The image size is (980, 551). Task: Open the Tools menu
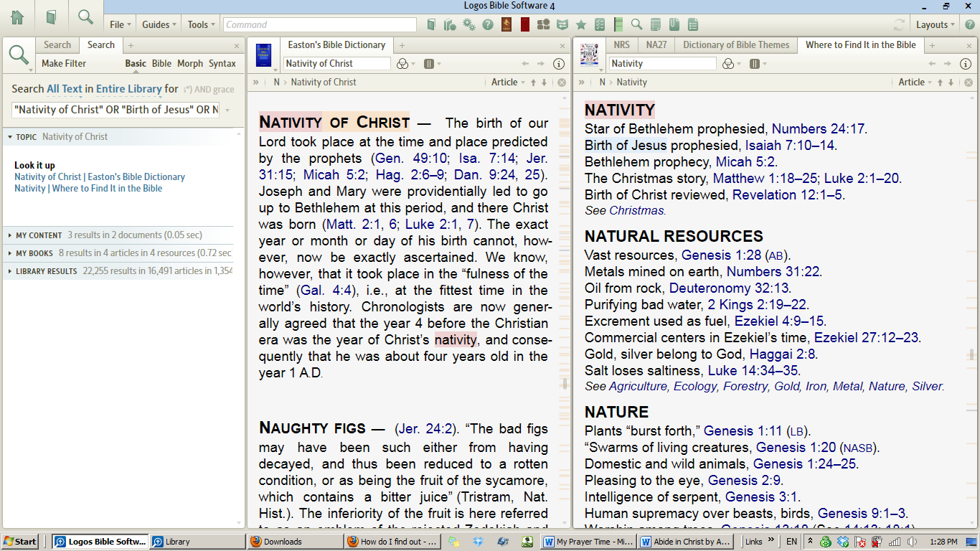pos(201,25)
